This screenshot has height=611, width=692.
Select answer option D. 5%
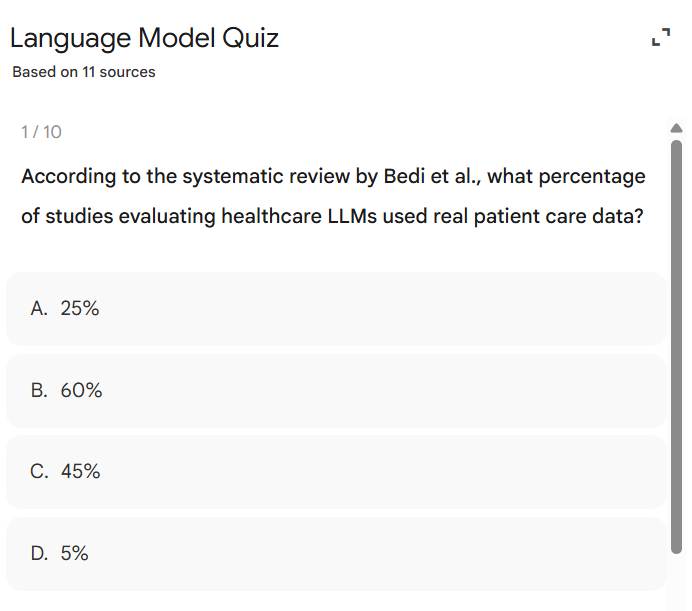click(336, 553)
